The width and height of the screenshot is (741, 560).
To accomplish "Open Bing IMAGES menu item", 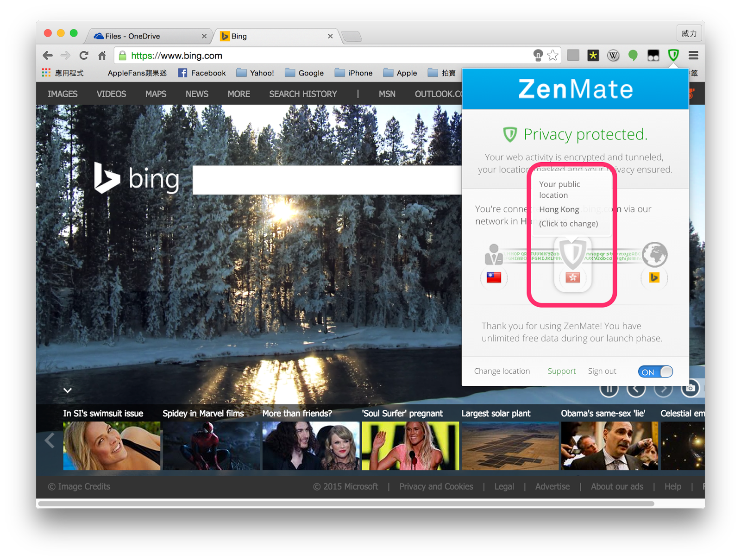I will pos(63,94).
